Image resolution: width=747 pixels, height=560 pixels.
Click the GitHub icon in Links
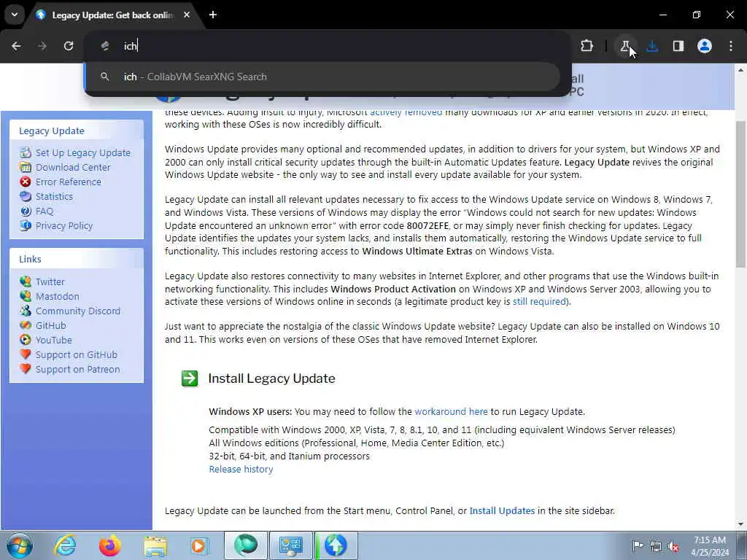point(26,325)
